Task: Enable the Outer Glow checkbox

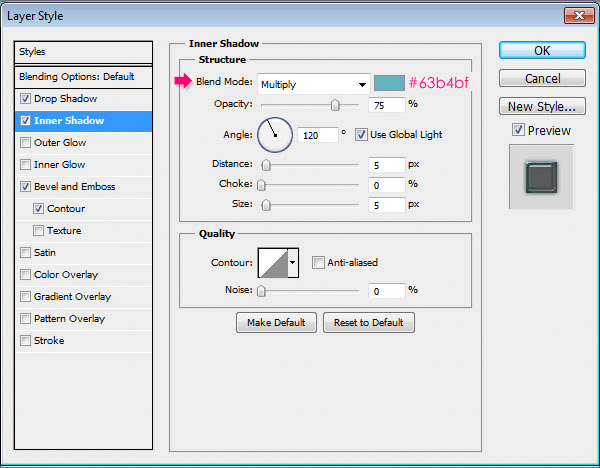Action: (25, 143)
